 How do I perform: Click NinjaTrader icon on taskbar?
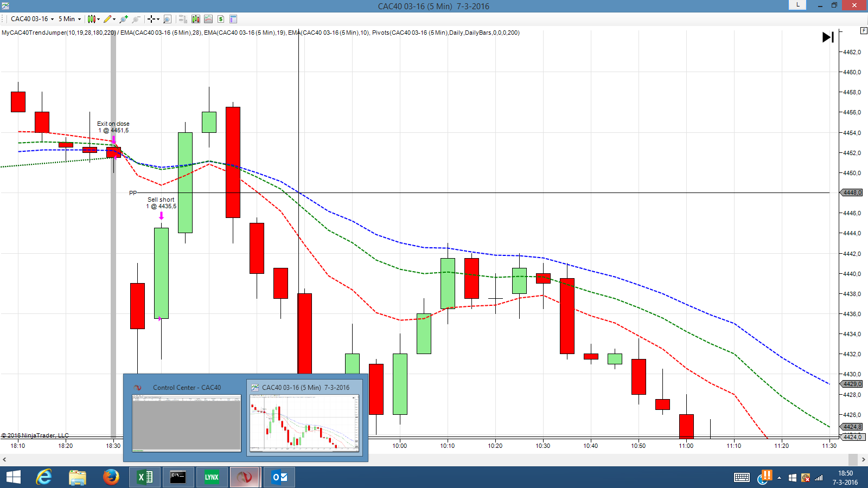tap(245, 477)
